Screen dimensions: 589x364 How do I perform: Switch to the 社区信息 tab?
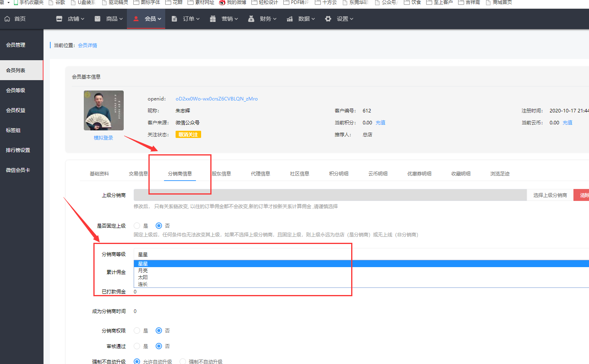click(x=300, y=173)
